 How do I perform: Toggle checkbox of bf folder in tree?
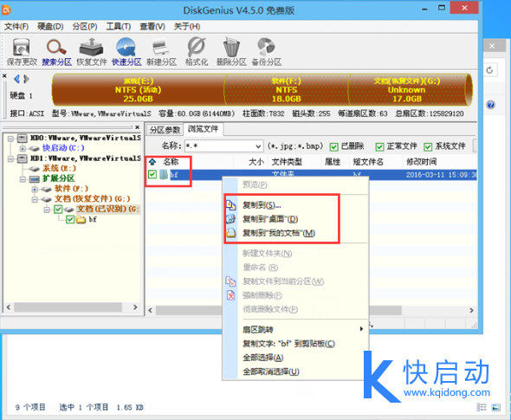point(70,220)
